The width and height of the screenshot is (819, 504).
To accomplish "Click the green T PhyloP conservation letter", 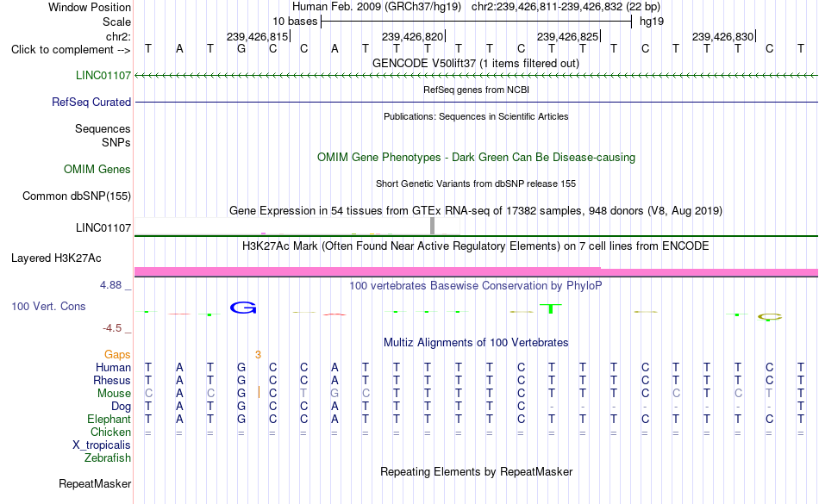I will [x=551, y=308].
